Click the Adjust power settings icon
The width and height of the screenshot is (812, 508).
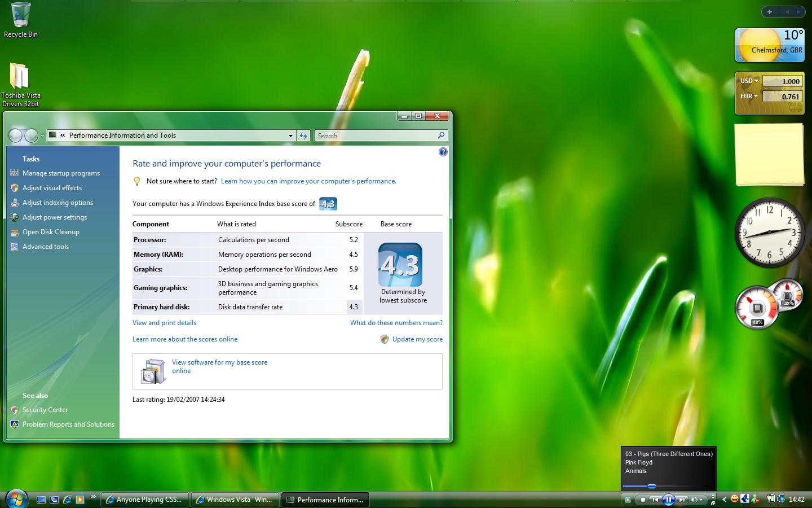15,217
